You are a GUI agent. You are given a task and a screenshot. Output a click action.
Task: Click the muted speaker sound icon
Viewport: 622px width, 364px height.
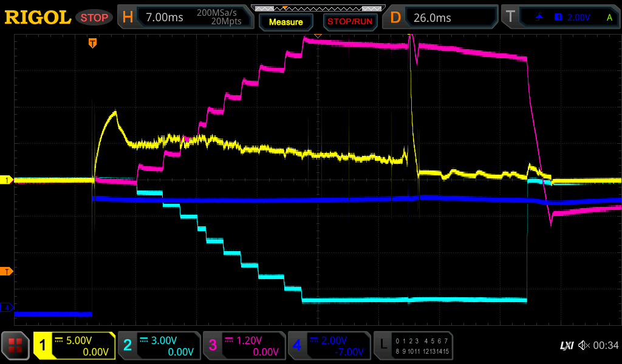tap(584, 346)
